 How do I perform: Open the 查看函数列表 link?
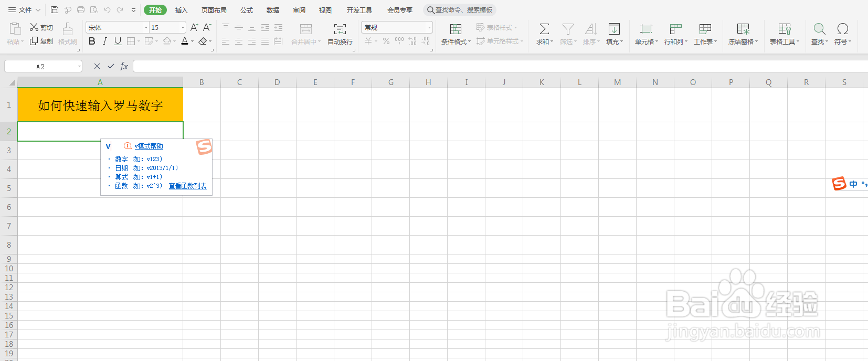point(187,186)
